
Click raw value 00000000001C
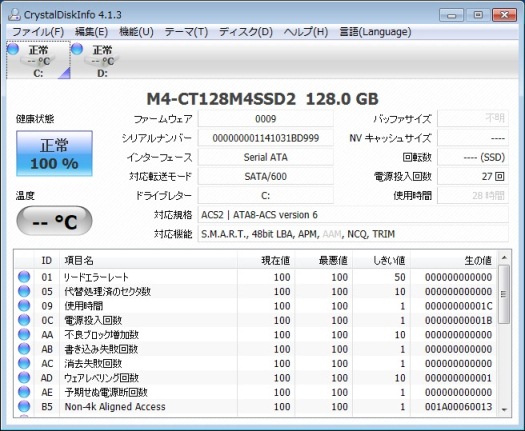click(459, 306)
